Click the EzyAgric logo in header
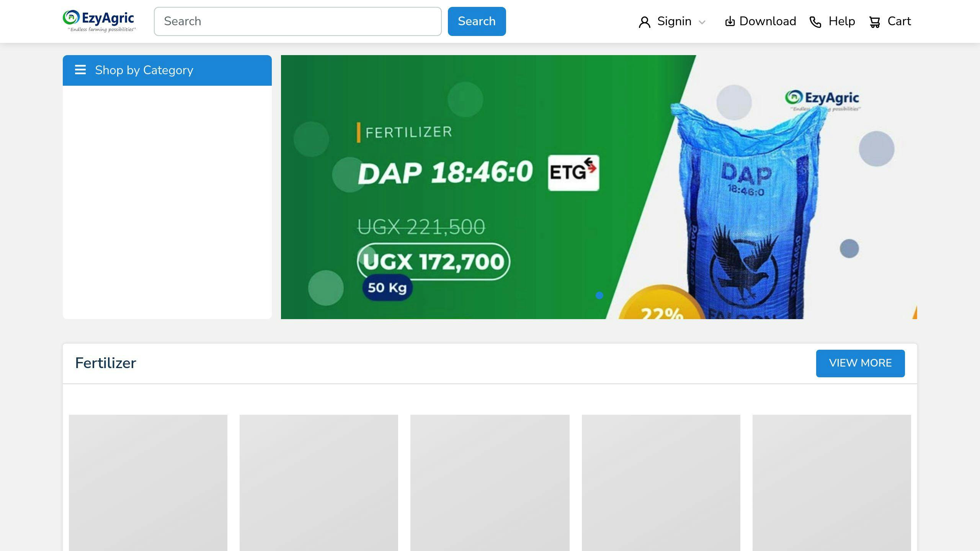This screenshot has width=980, height=551. pos(99,21)
